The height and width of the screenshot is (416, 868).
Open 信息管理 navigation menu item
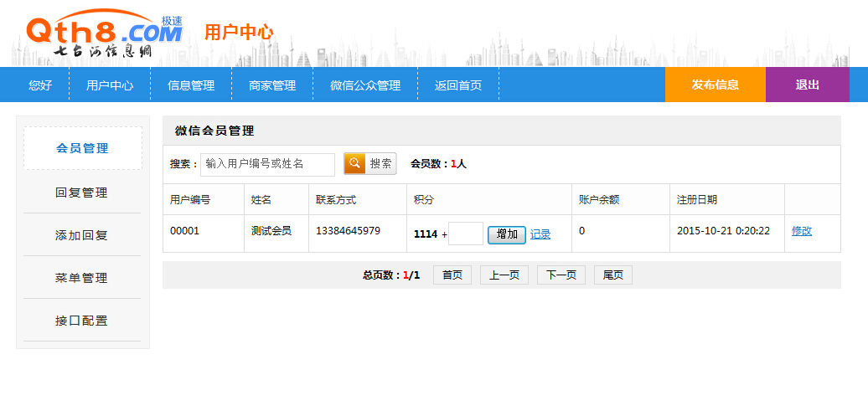point(191,85)
